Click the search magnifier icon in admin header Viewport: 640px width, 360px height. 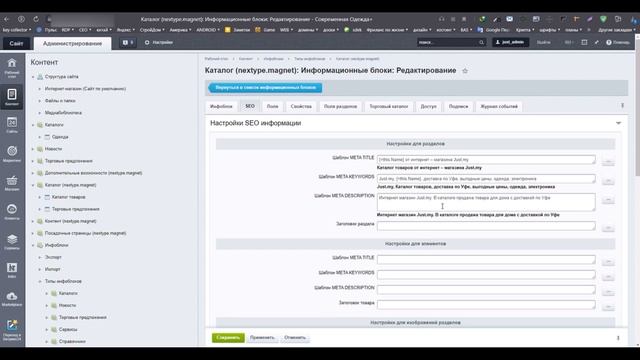point(481,42)
